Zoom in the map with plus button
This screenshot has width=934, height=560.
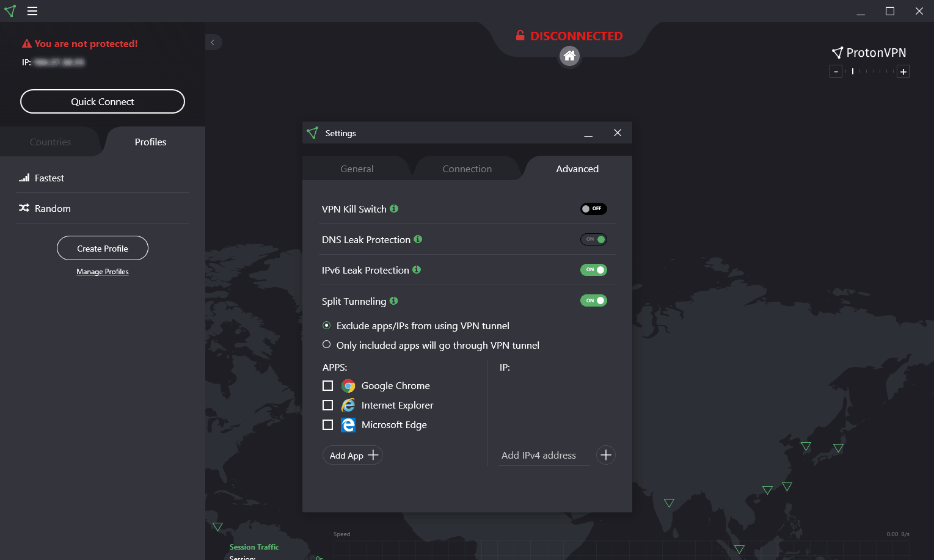point(903,71)
